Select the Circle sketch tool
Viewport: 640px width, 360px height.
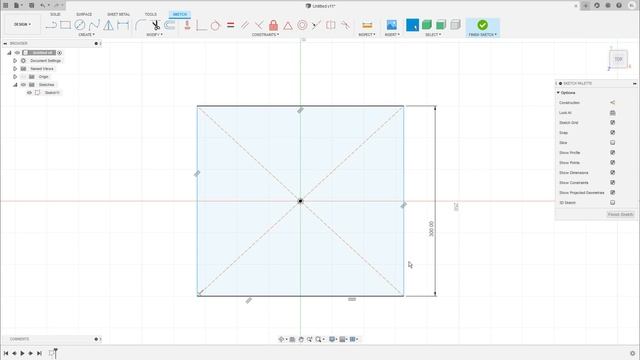point(80,25)
